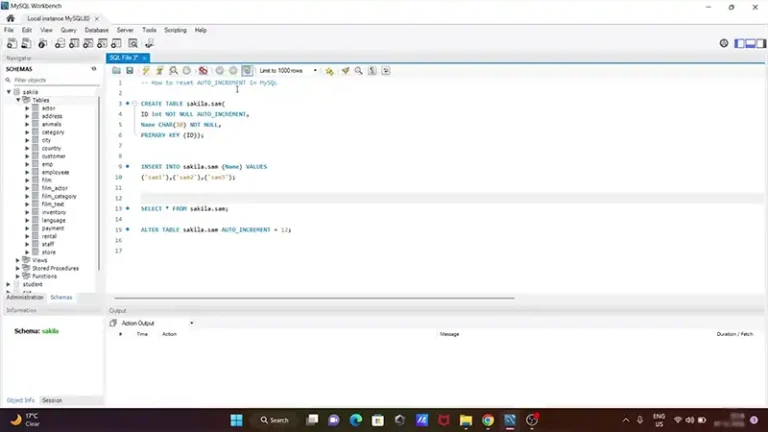Toggle the sidebar panel visibility

click(x=740, y=44)
